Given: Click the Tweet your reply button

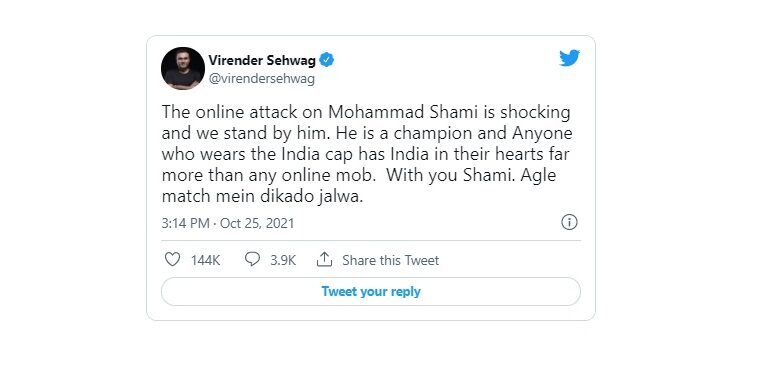Looking at the screenshot, I should (x=371, y=291).
